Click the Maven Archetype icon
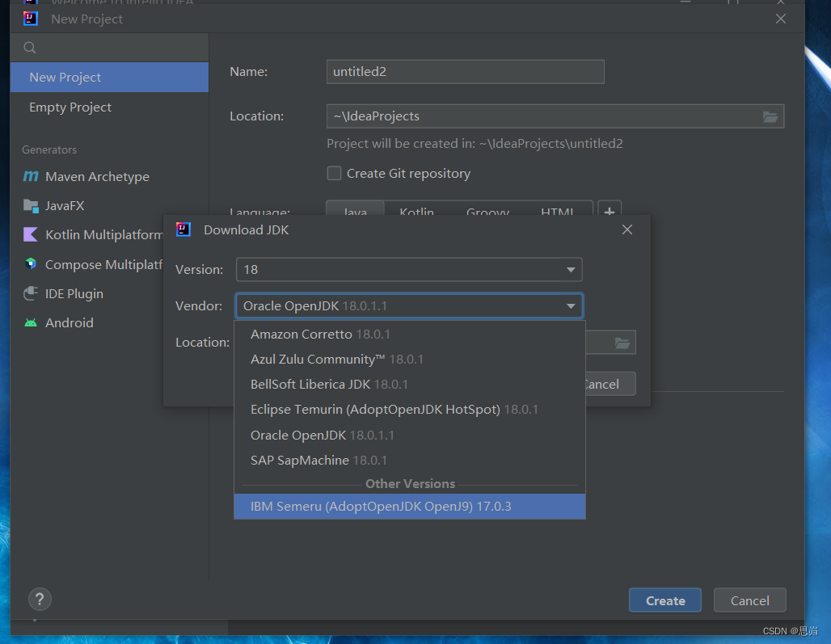 31,176
